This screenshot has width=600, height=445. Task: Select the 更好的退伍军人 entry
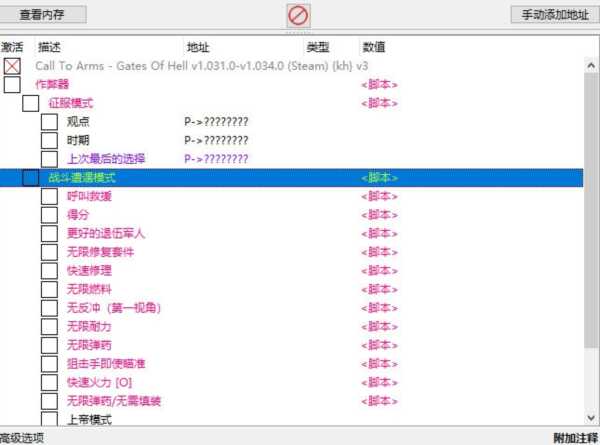pyautogui.click(x=106, y=233)
